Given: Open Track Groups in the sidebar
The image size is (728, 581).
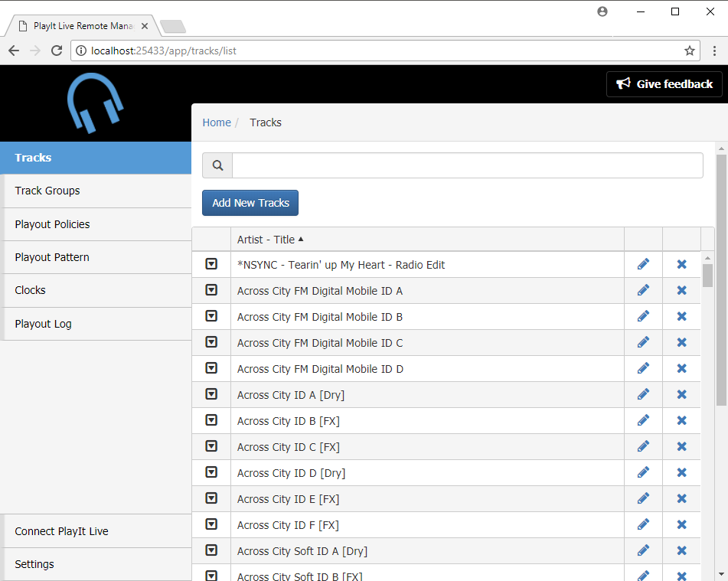Looking at the screenshot, I should click(x=47, y=191).
